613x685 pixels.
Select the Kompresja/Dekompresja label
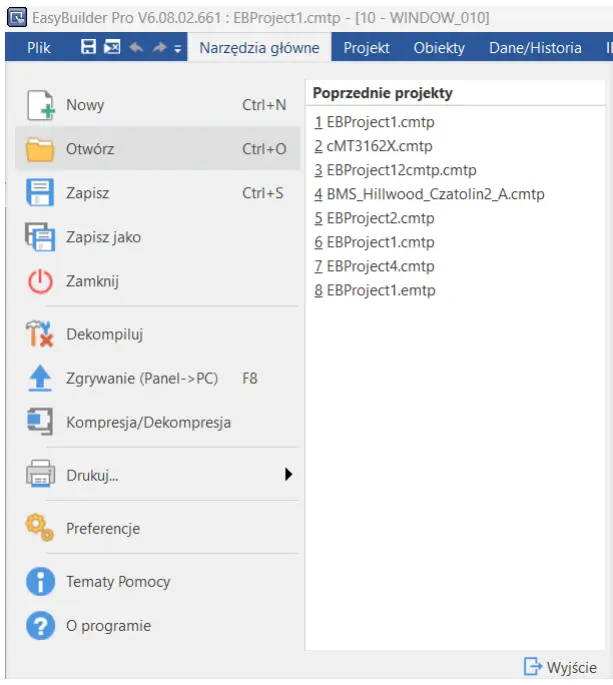(x=149, y=422)
